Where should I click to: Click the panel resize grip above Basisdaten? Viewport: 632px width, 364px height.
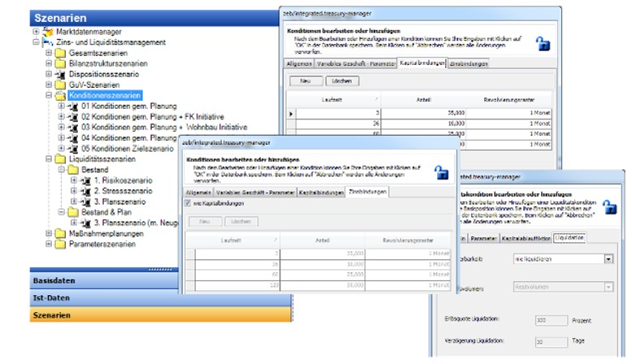coord(160,269)
